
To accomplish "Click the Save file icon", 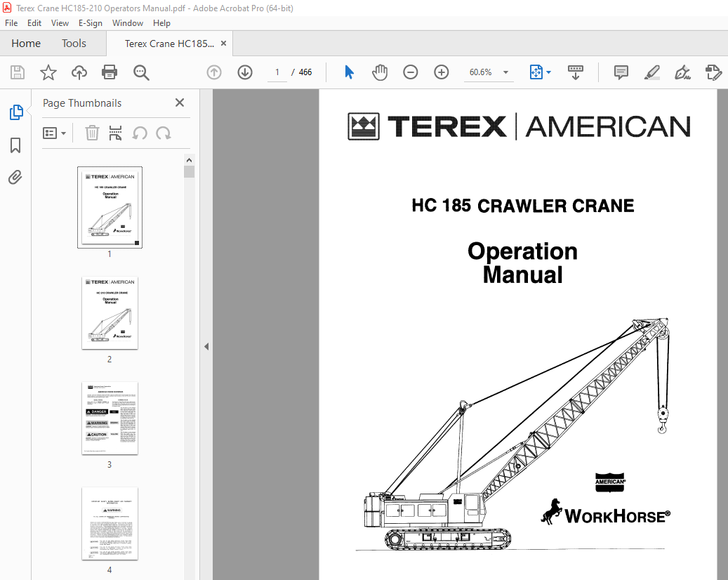I will pyautogui.click(x=18, y=72).
